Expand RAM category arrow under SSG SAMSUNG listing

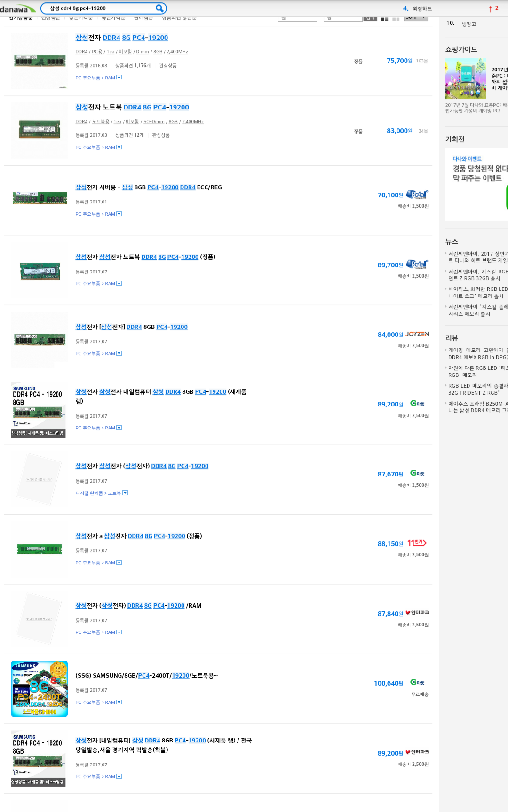click(x=119, y=702)
